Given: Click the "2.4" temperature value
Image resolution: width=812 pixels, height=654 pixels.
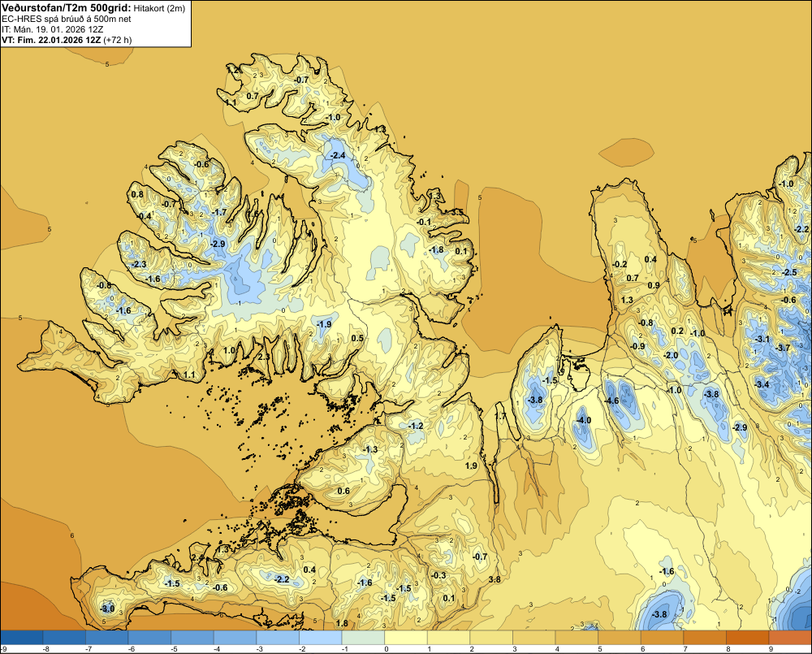Looking at the screenshot, I should tap(198, 557).
